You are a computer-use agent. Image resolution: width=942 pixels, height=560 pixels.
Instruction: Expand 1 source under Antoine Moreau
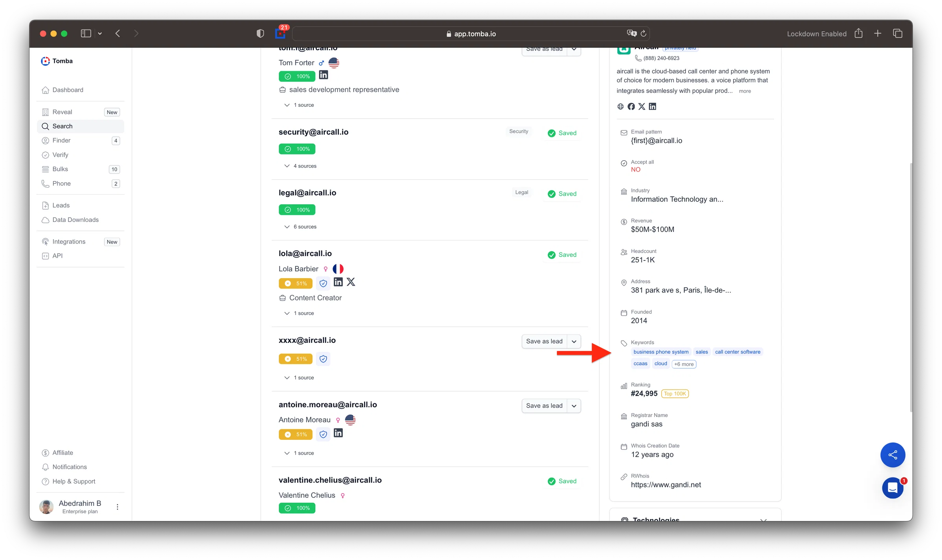(299, 453)
